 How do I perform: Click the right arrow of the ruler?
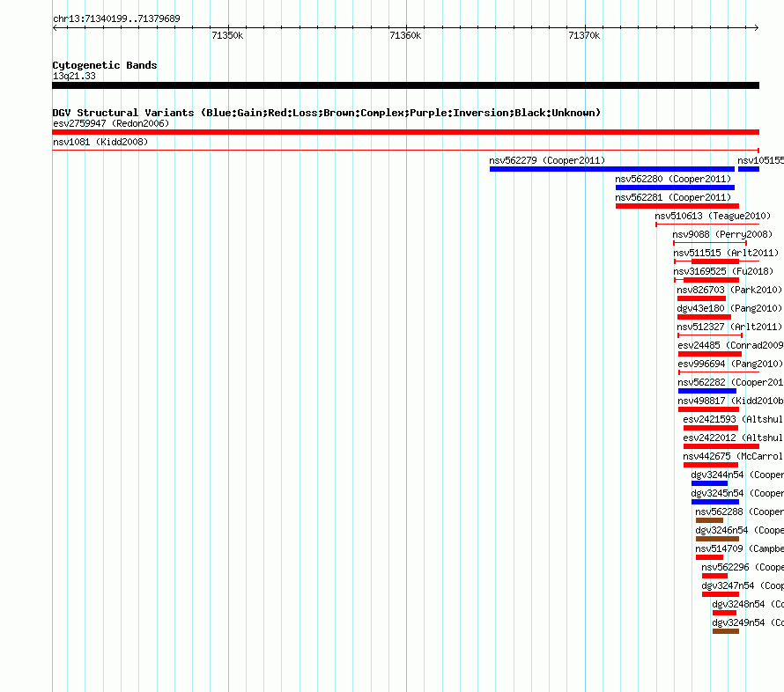756,28
